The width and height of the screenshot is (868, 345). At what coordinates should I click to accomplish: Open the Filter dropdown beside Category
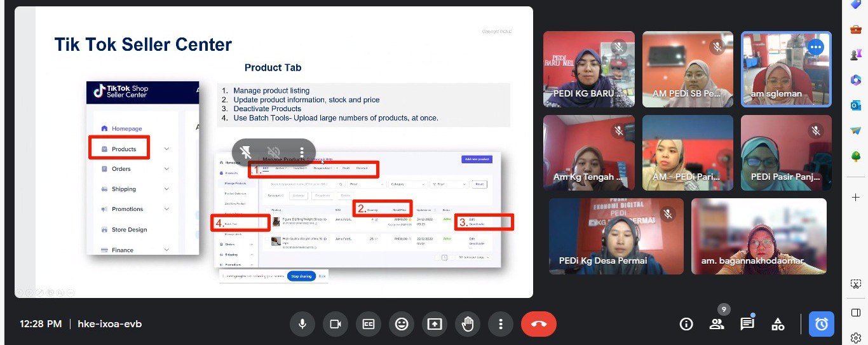point(449,184)
